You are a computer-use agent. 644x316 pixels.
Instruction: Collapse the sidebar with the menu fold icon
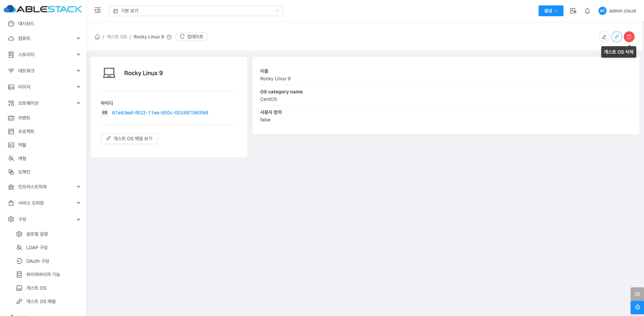[98, 10]
